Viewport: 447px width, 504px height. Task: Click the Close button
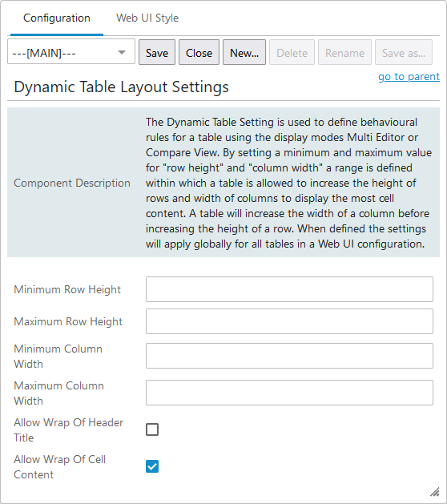click(x=199, y=52)
